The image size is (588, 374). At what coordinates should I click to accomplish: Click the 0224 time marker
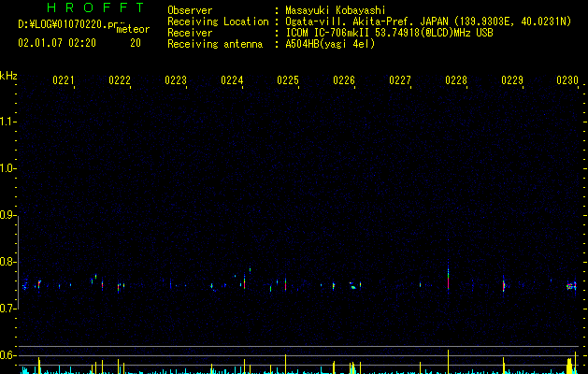[x=232, y=80]
